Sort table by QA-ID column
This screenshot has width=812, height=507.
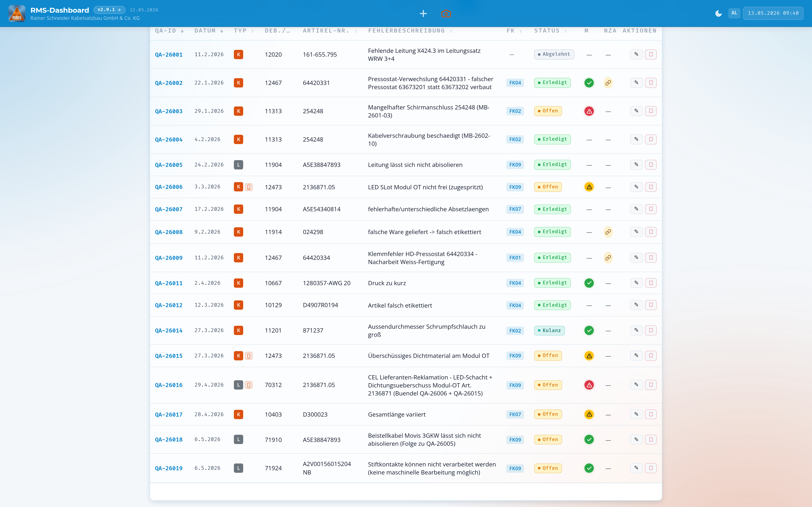(169, 31)
